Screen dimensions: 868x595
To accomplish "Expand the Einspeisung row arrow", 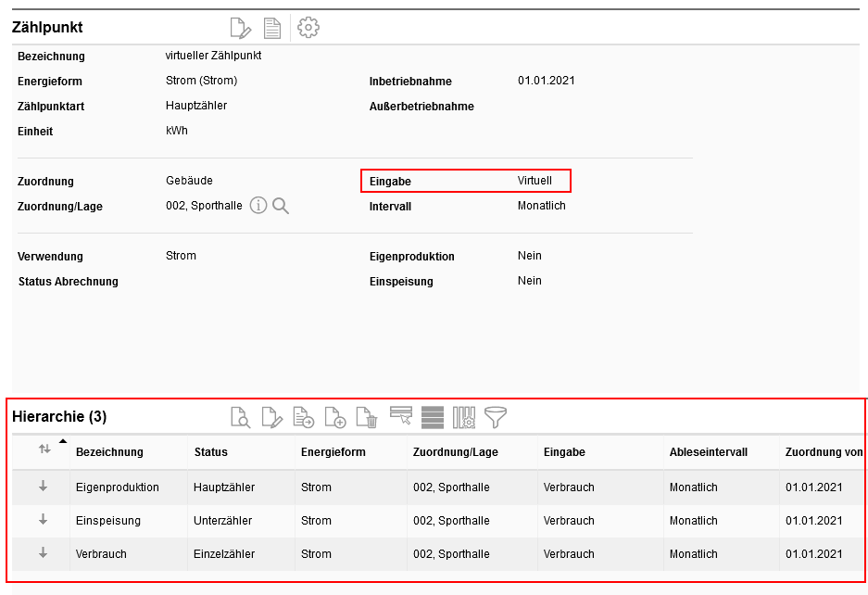I will point(43,520).
